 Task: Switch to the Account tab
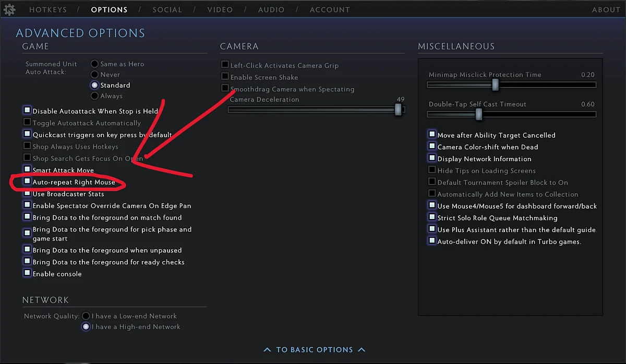(x=330, y=10)
